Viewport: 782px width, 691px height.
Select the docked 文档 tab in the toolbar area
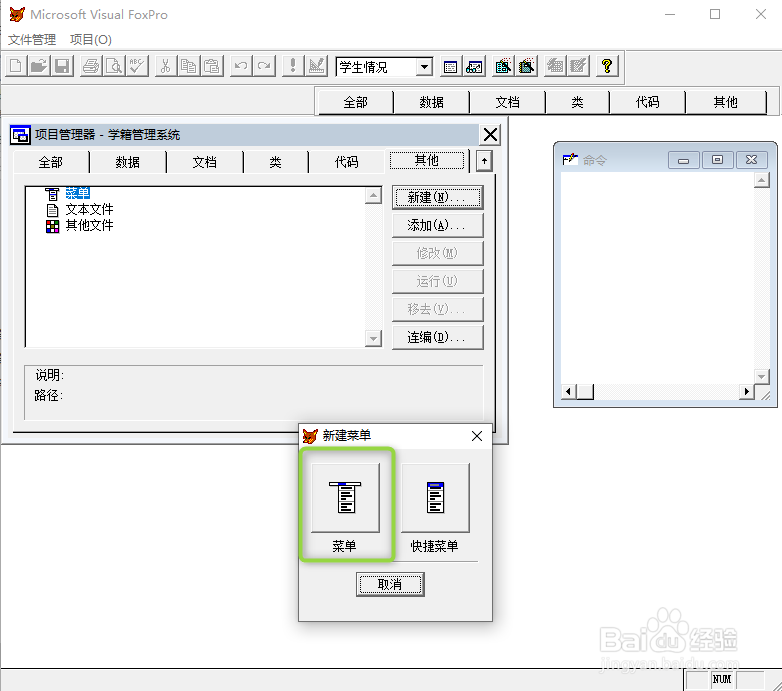507,102
